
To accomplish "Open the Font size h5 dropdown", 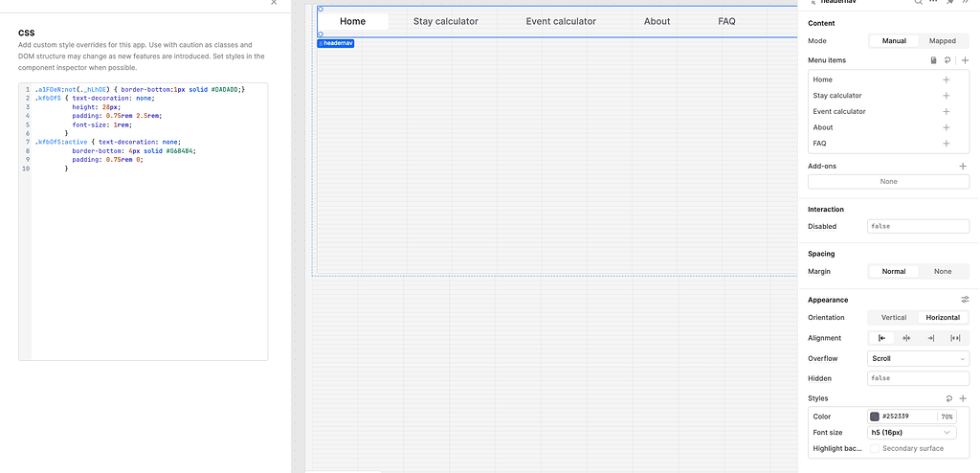I will point(912,433).
